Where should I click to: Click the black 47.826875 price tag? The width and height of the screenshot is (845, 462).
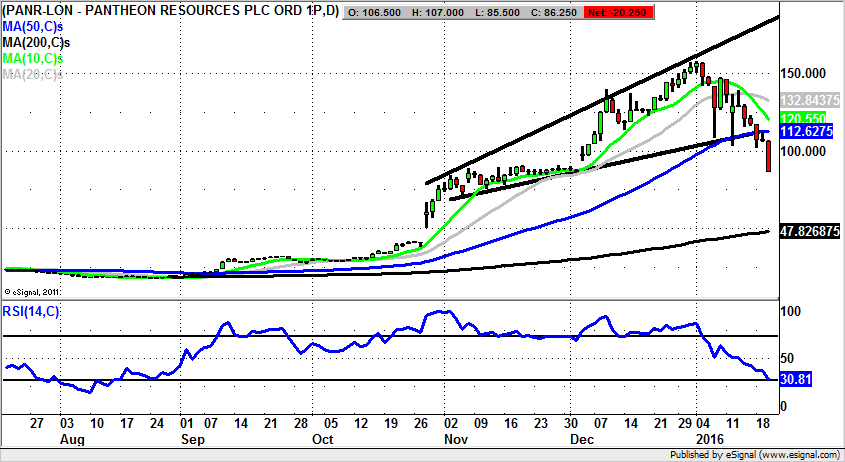[808, 231]
